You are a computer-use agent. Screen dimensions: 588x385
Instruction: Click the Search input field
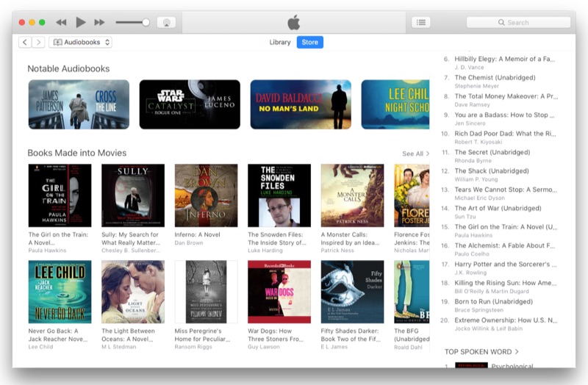[520, 23]
